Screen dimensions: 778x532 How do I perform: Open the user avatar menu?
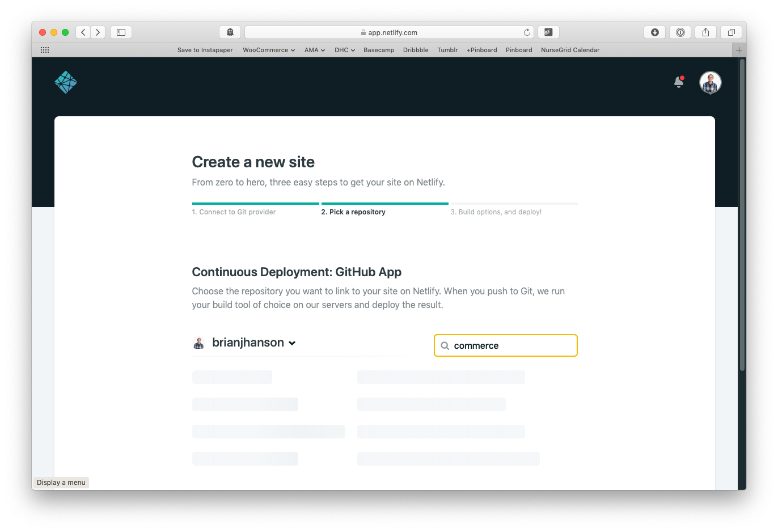click(711, 82)
